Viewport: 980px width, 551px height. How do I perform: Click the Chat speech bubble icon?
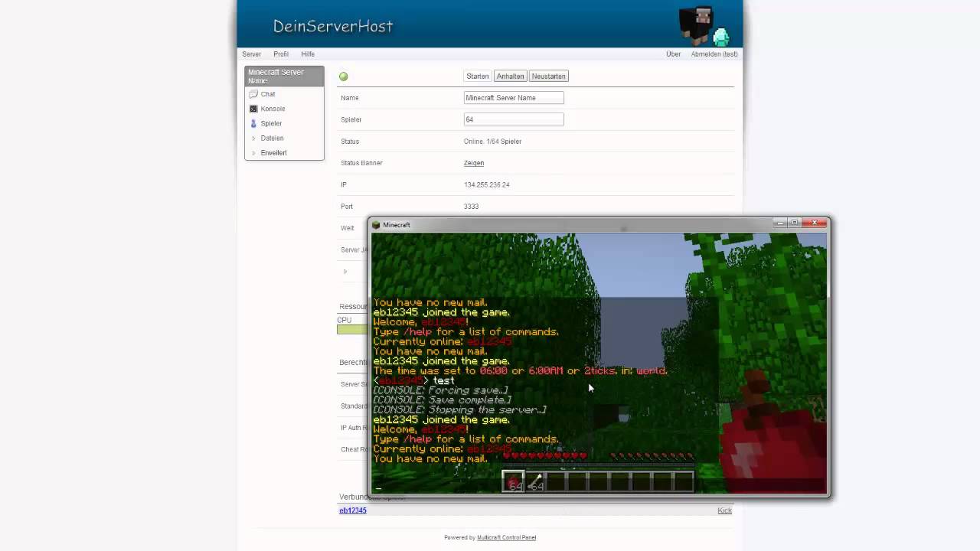tap(253, 94)
